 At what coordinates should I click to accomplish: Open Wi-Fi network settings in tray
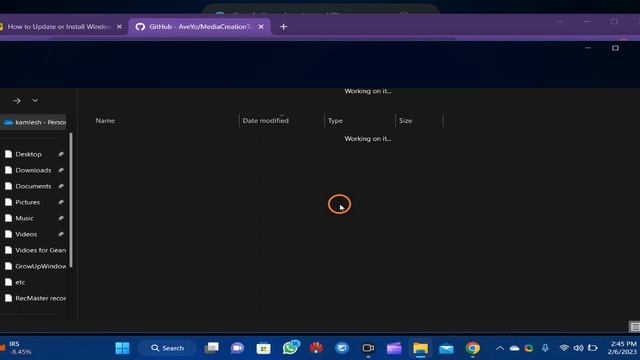click(564, 348)
